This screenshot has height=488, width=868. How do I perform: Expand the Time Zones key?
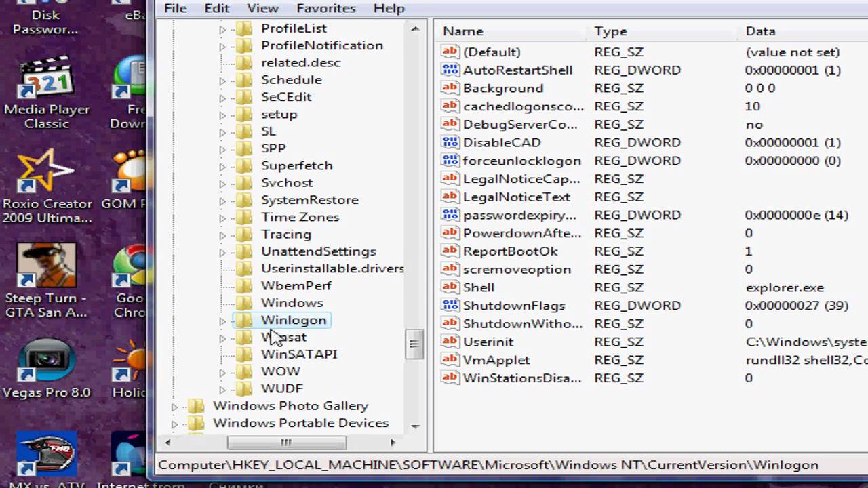point(222,218)
